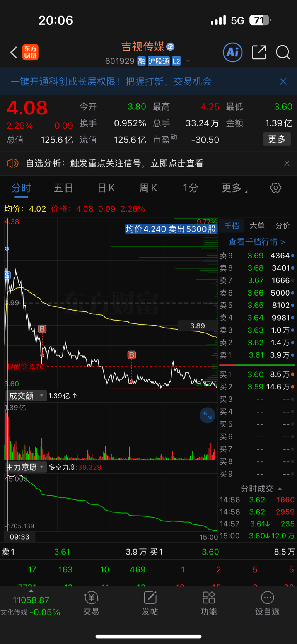The image size is (297, 644).
Task: Tap the large 4.08 current price
Action: (x=27, y=108)
